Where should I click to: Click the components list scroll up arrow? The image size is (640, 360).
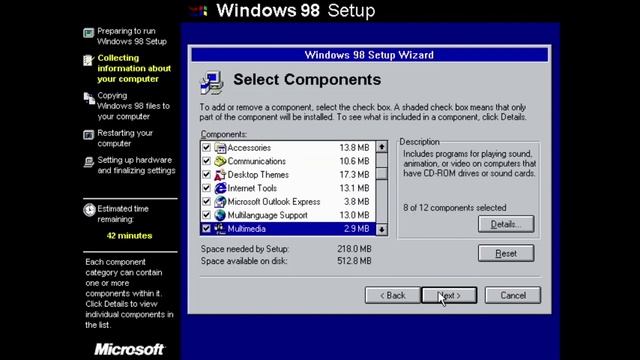point(382,147)
